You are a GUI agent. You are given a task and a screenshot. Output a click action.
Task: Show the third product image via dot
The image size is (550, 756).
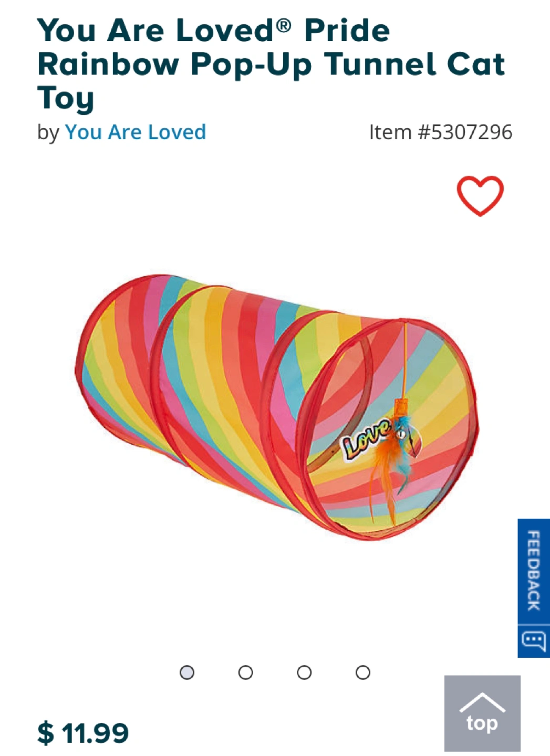[x=304, y=673]
